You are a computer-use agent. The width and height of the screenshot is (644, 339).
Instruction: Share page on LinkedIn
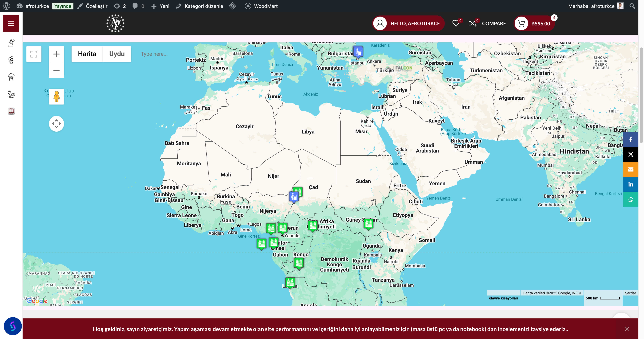[x=631, y=184]
